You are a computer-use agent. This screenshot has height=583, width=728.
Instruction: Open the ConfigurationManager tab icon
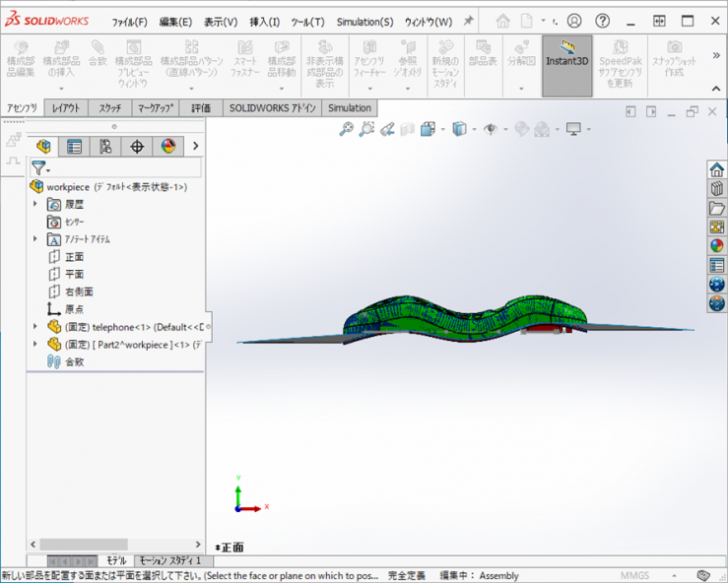[x=105, y=147]
